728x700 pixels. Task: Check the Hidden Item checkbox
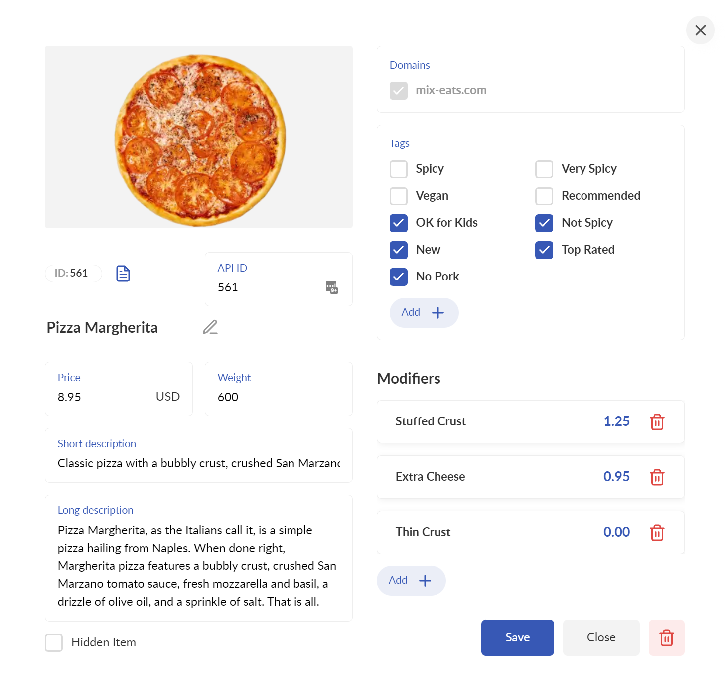54,643
